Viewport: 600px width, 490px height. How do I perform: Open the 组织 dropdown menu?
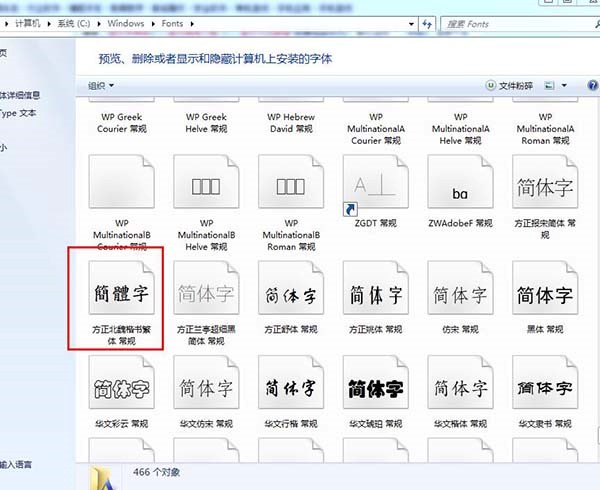[x=101, y=86]
